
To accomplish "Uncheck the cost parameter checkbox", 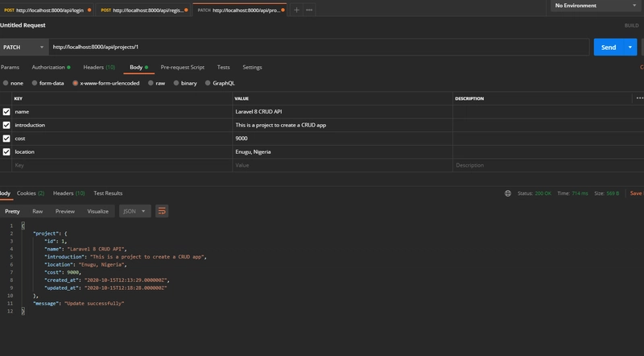I will point(6,139).
